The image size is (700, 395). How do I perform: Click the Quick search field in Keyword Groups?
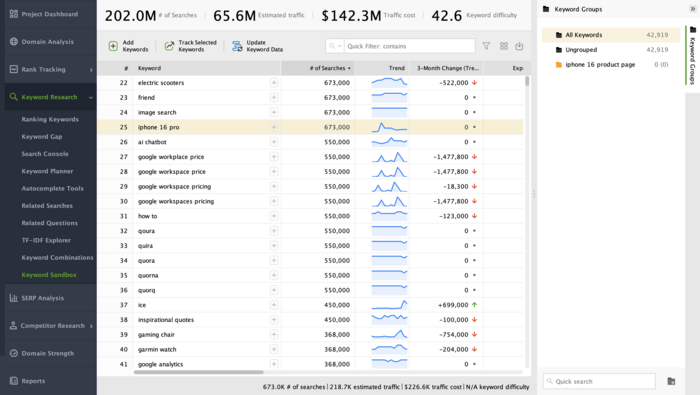[599, 381]
